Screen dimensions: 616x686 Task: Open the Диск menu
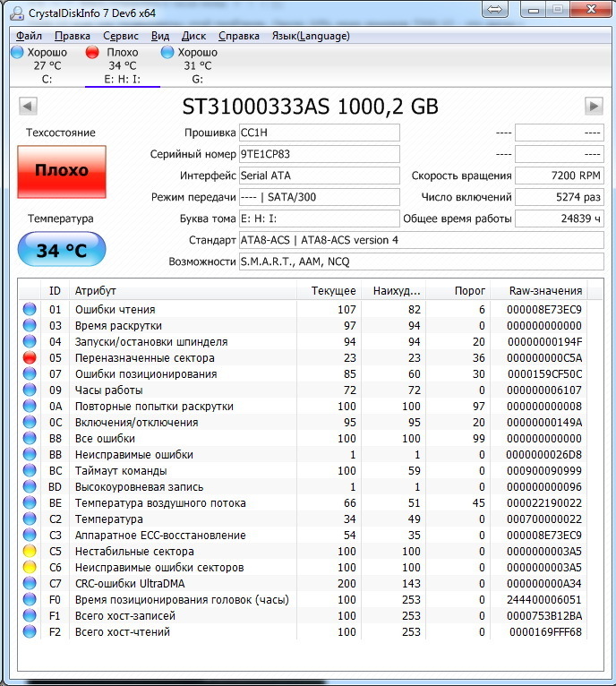193,36
